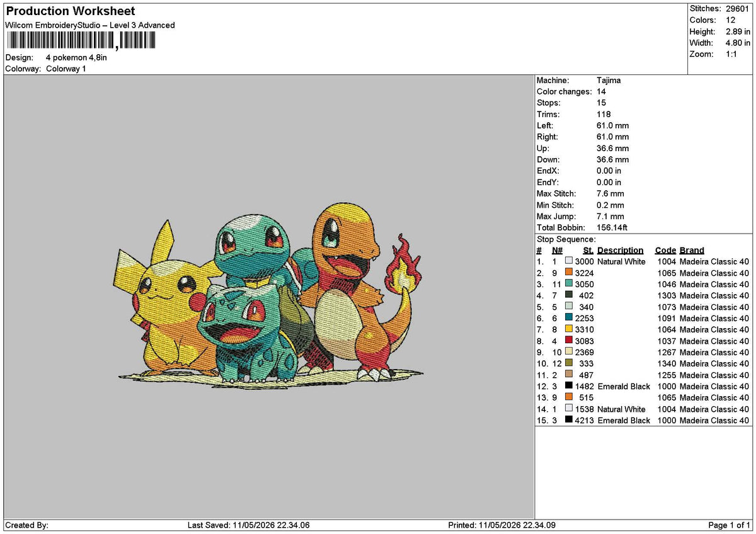This screenshot has width=756, height=534.
Task: Select the white swatch beside 1538 stitches
Action: pyautogui.click(x=569, y=409)
